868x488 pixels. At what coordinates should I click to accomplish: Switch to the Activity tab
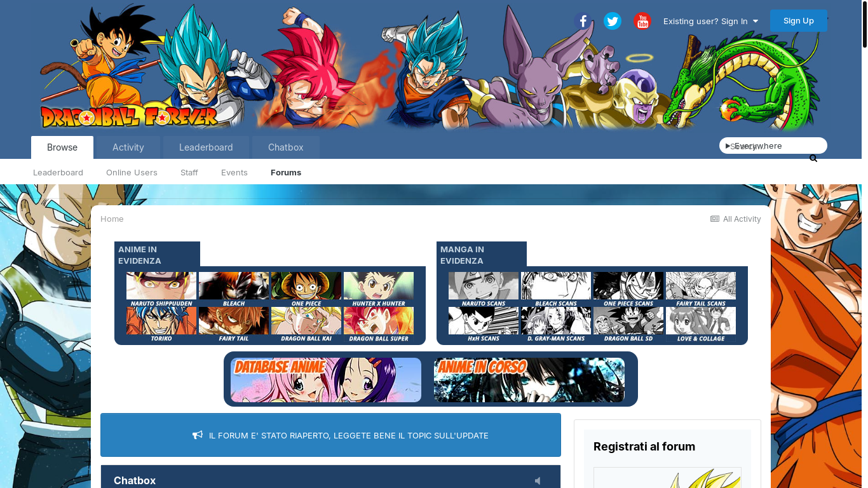128,147
